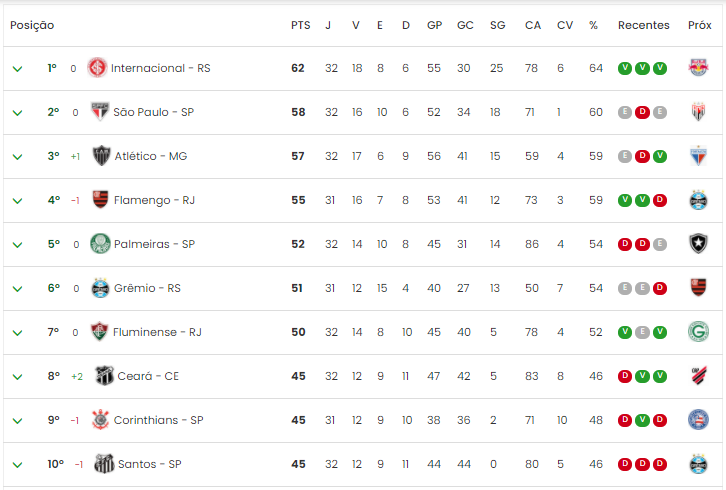Click red D result badge of São Paulo
Image resolution: width=726 pixels, height=490 pixels.
pos(642,112)
